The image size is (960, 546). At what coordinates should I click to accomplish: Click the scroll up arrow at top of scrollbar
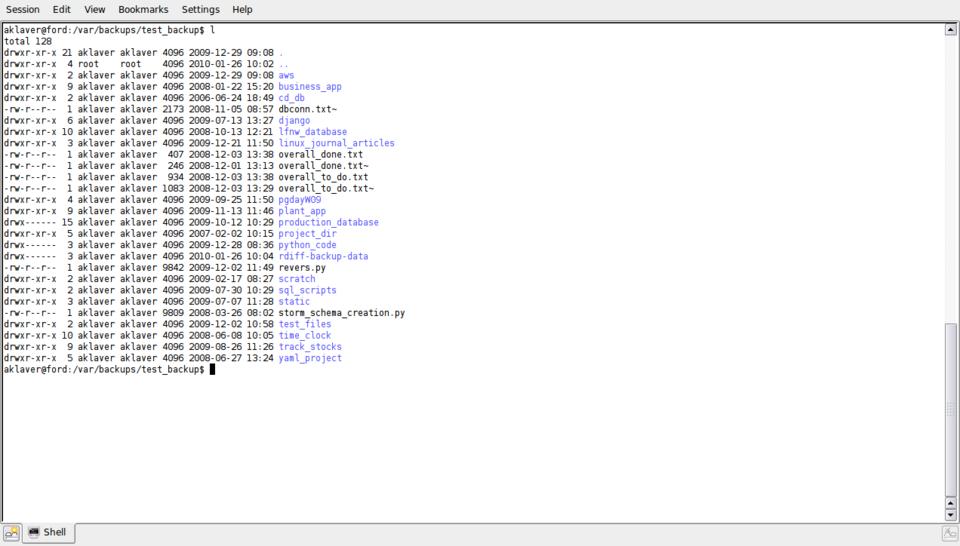tap(950, 30)
